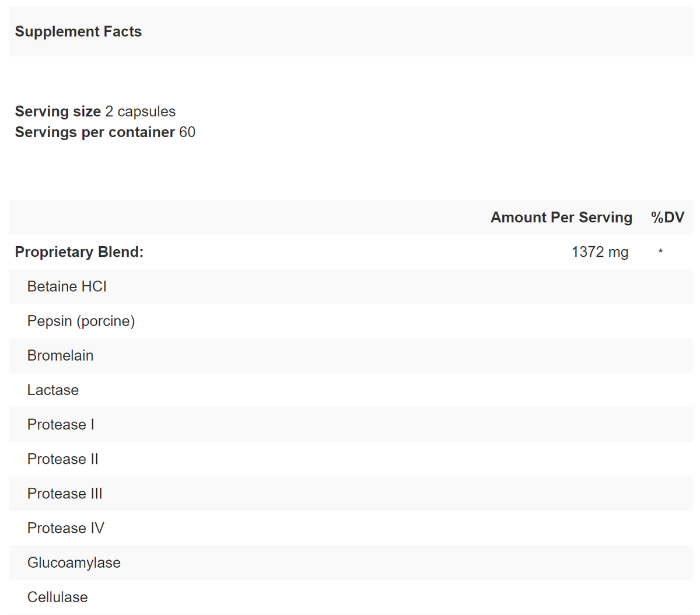Click the Serving size label
700x615 pixels.
[58, 111]
